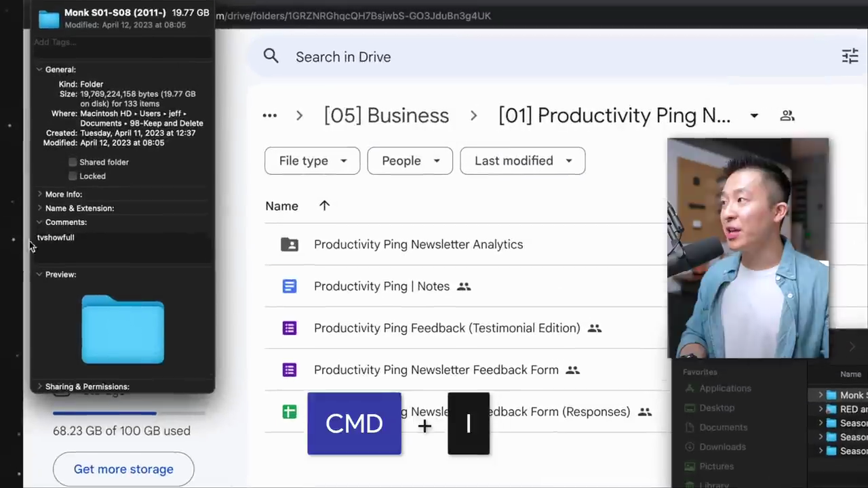Screen dimensions: 868x488
Task: Click shared icon beside Feedback Form (Responses)
Action: point(645,412)
